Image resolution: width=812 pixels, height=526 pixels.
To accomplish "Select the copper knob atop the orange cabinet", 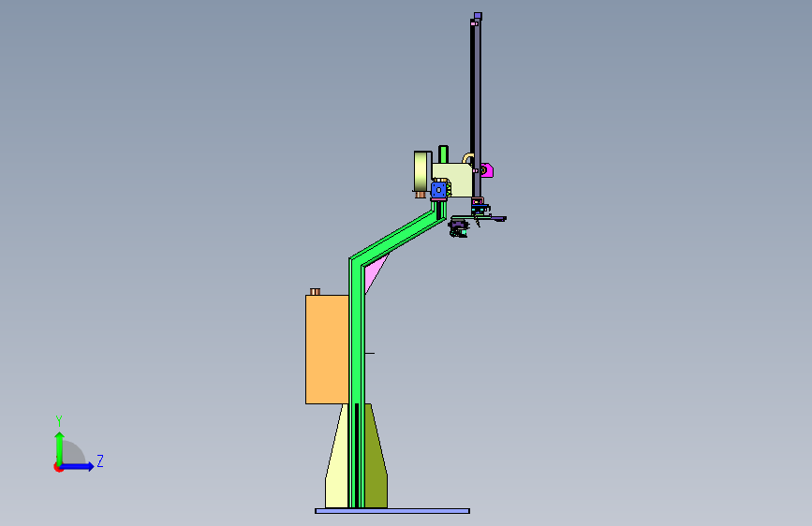I will pyautogui.click(x=315, y=291).
